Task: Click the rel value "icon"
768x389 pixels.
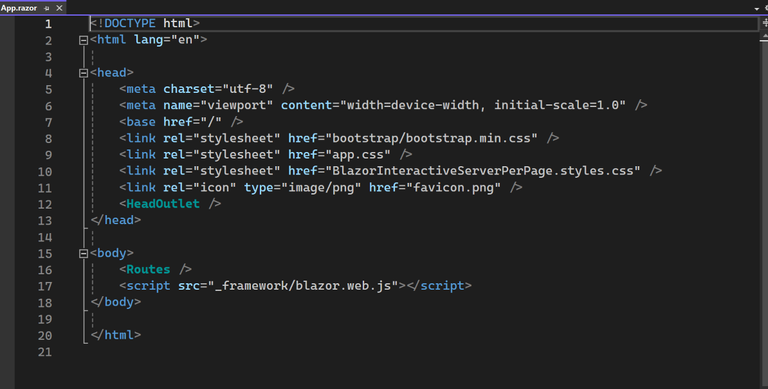Action: pyautogui.click(x=215, y=187)
